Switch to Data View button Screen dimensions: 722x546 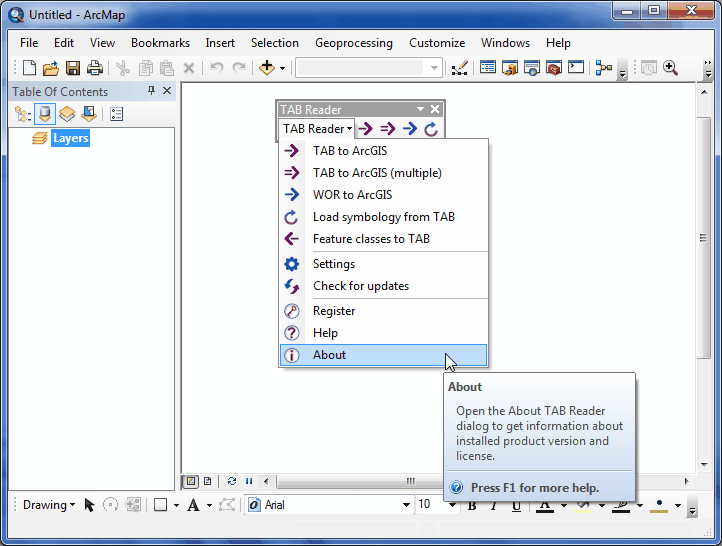tap(191, 482)
